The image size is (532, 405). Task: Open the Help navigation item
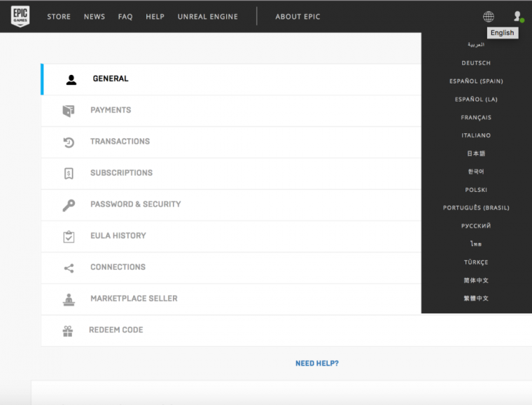pyautogui.click(x=155, y=17)
